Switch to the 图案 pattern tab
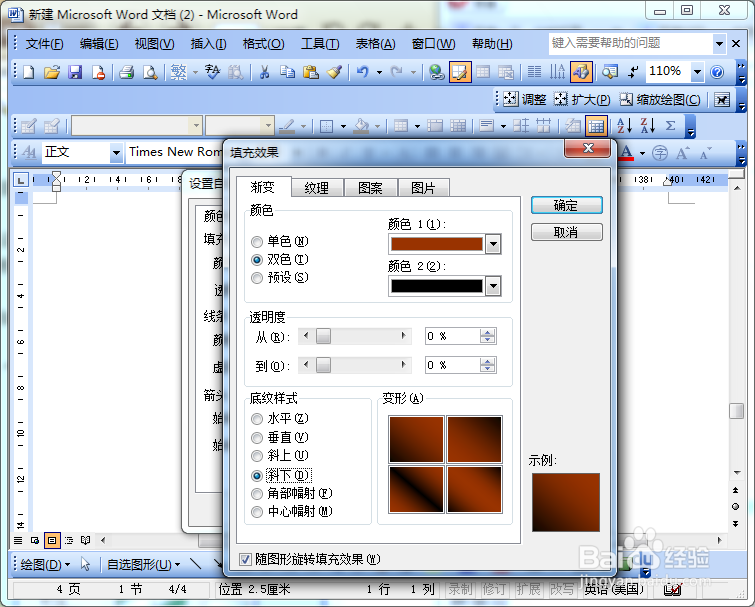The height and width of the screenshot is (607, 755). [370, 188]
